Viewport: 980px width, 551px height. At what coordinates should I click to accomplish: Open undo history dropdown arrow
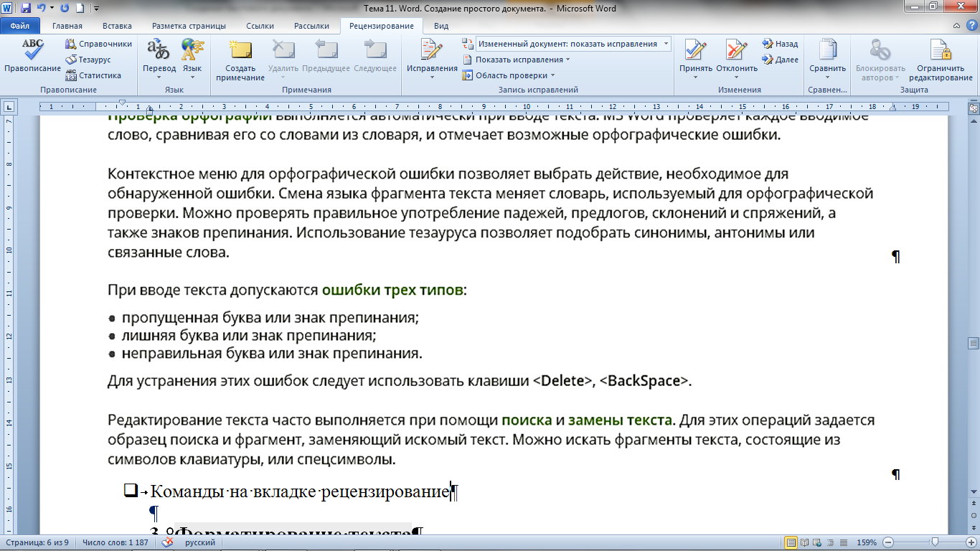click(x=52, y=9)
